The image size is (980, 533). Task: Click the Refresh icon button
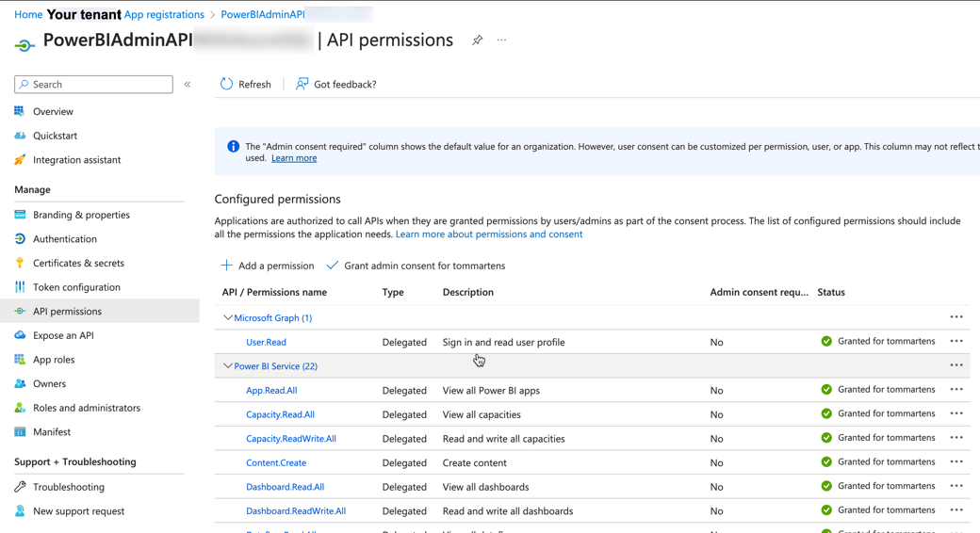tap(227, 84)
